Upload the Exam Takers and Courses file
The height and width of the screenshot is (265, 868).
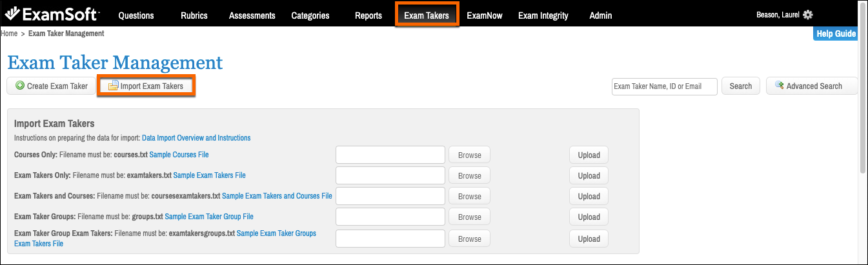click(x=589, y=196)
